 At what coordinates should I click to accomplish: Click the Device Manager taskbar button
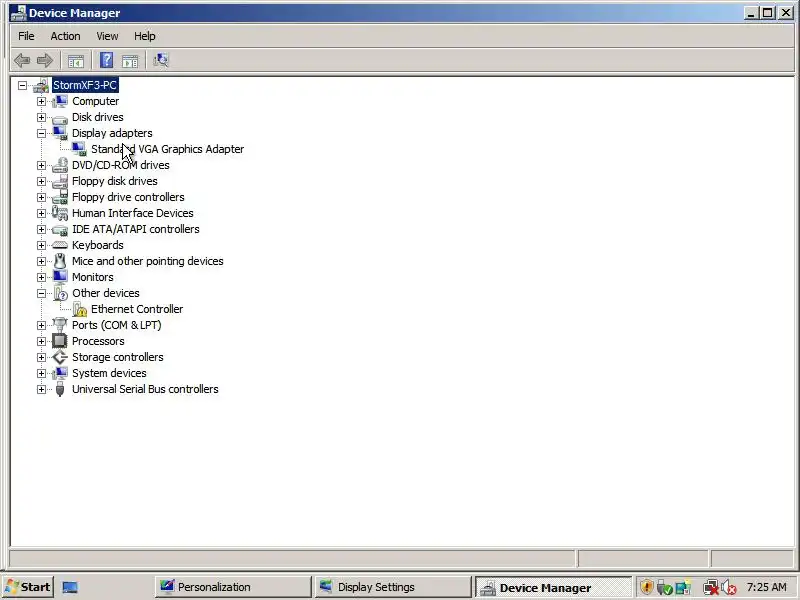click(x=553, y=587)
